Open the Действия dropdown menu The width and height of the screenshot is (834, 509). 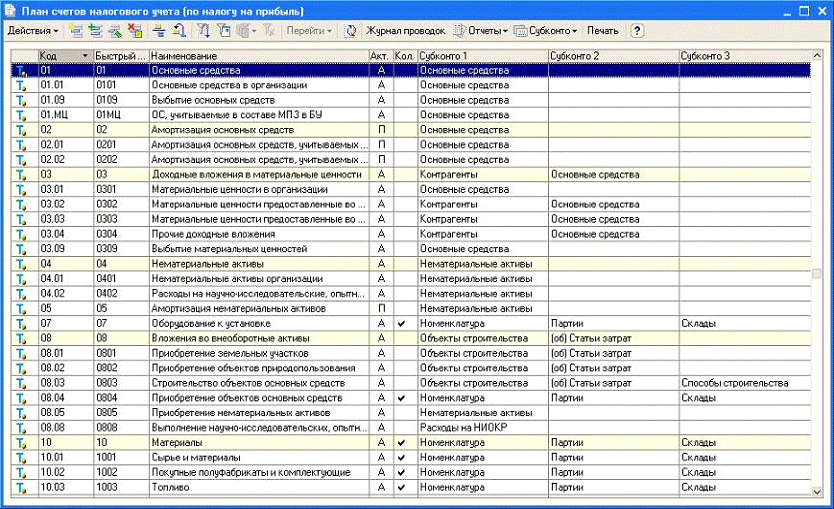click(32, 31)
